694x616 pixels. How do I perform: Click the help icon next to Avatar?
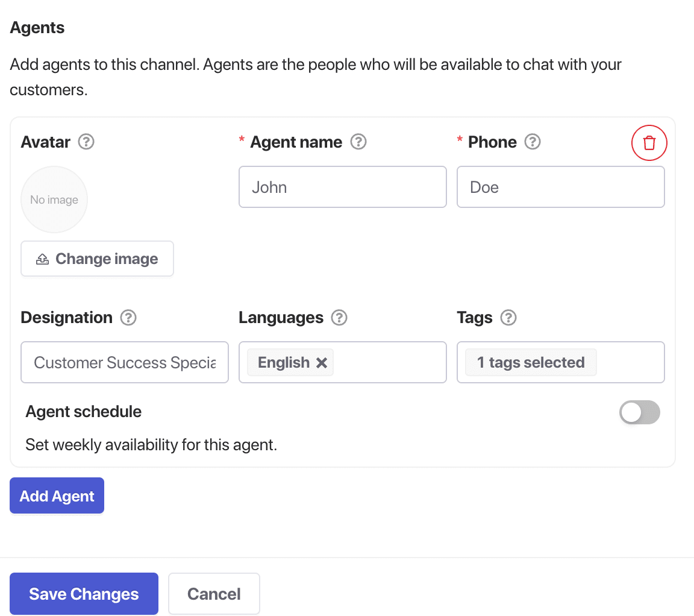point(87,142)
